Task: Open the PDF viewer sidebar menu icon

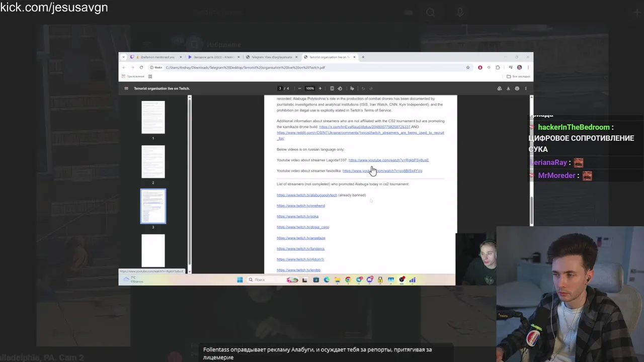Action: click(x=126, y=88)
